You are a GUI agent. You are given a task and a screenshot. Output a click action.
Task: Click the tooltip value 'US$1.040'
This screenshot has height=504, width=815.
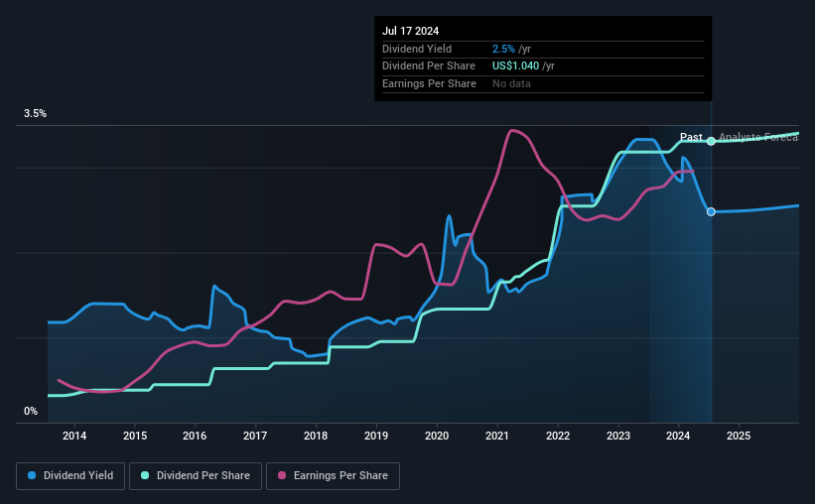coord(515,66)
